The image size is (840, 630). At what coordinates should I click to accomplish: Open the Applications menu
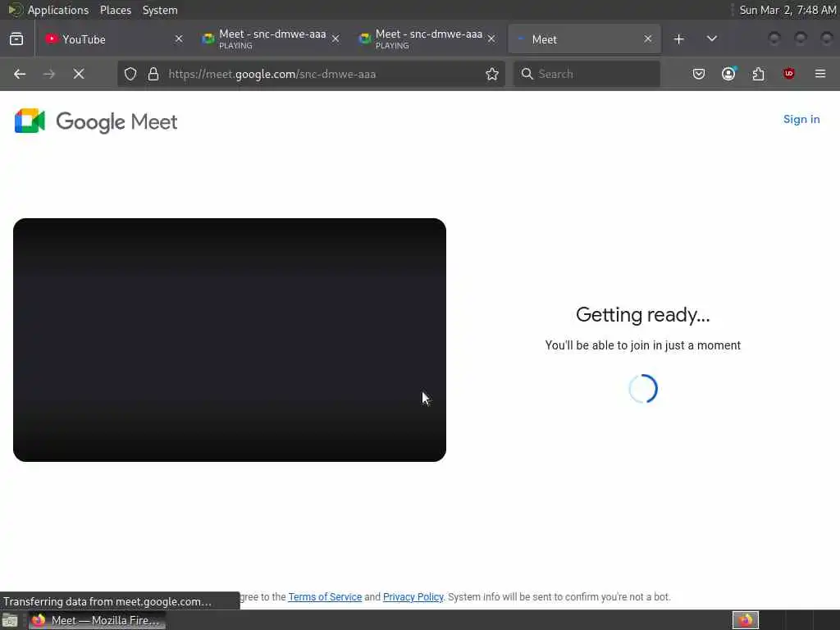[58, 10]
